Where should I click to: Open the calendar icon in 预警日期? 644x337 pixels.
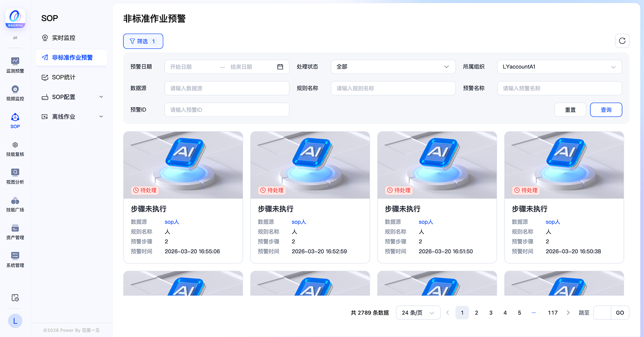point(280,67)
